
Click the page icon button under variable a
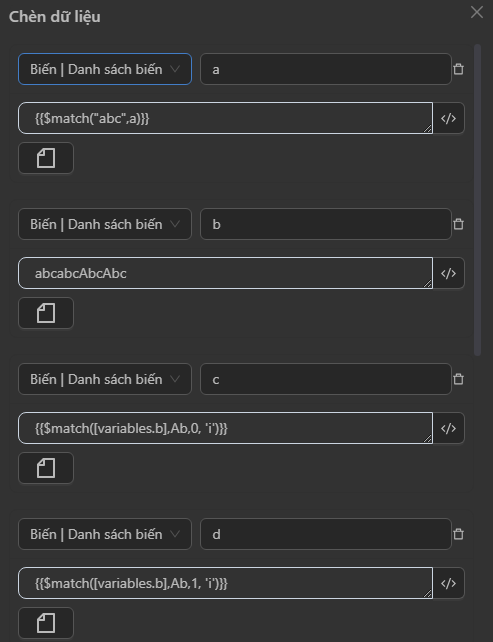(46, 158)
